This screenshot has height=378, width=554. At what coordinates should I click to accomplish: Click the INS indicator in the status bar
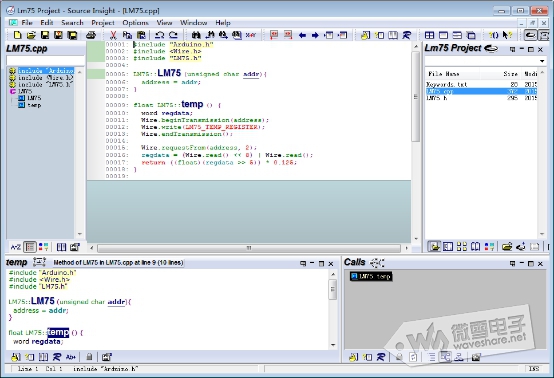pyautogui.click(x=534, y=368)
